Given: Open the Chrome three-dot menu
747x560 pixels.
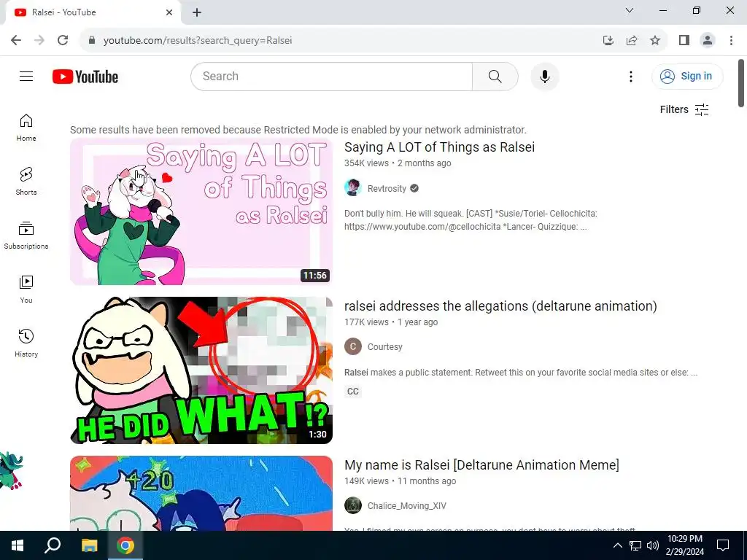Looking at the screenshot, I should coord(731,41).
